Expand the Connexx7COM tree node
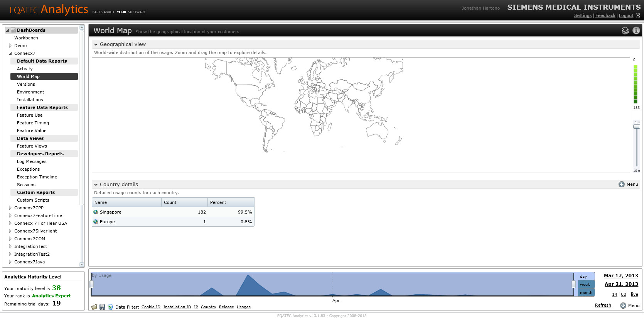 pyautogui.click(x=10, y=239)
